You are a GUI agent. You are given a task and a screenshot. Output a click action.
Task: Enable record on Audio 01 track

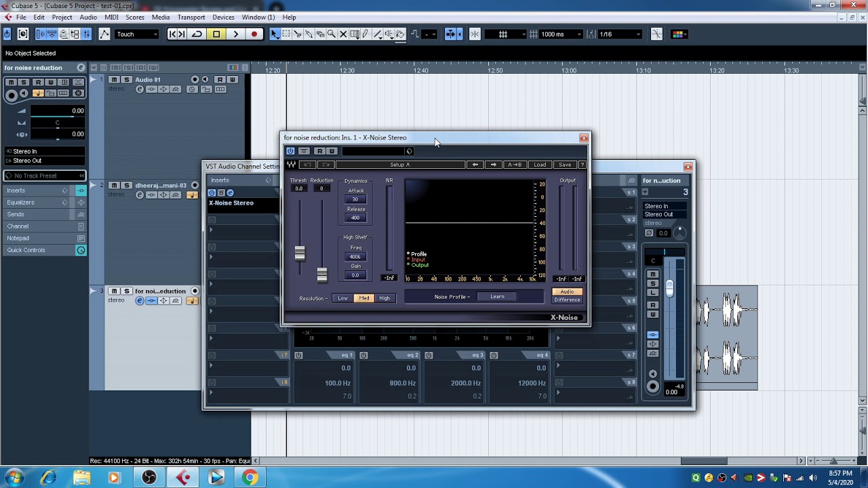(x=195, y=79)
